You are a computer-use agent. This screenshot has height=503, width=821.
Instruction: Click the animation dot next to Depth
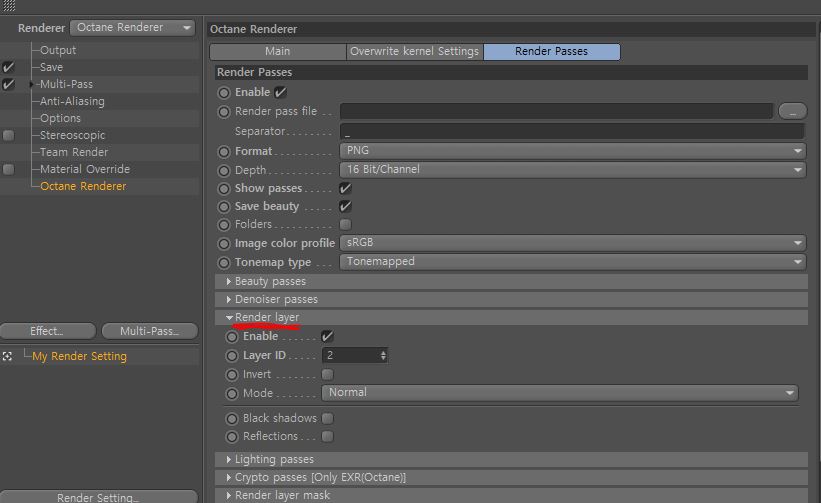coord(224,171)
